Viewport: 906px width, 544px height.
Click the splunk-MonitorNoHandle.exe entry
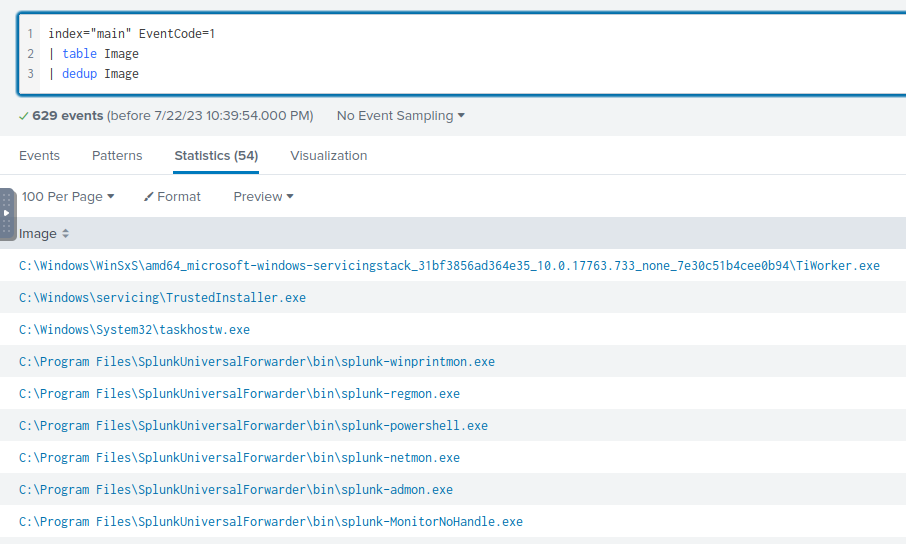[270, 522]
